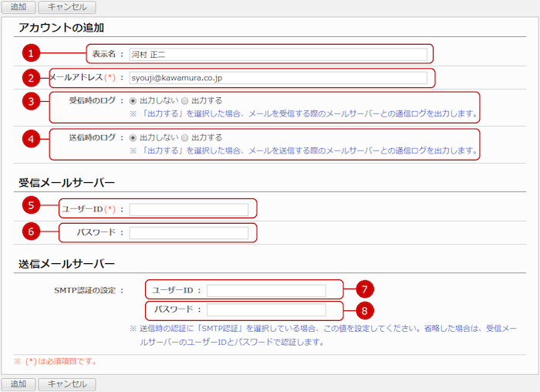Click the top 追加 button

(18, 8)
